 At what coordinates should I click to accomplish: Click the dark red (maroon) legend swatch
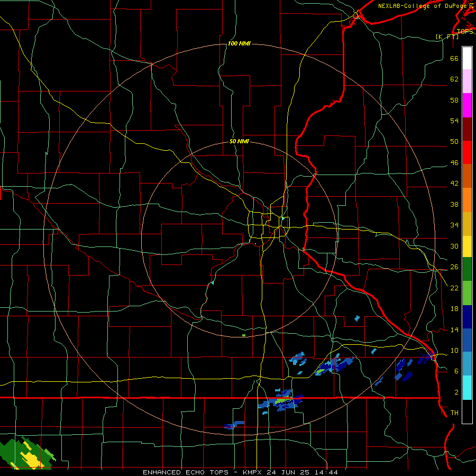[x=467, y=129]
